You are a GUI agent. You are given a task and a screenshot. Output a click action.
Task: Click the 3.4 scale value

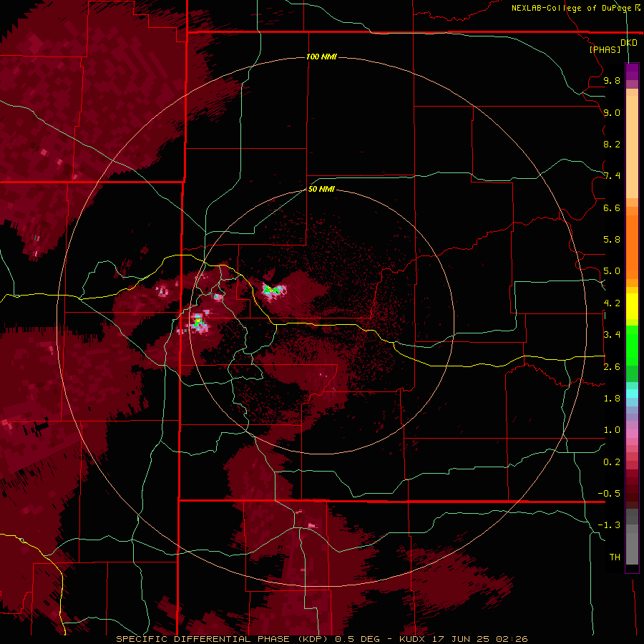click(612, 335)
